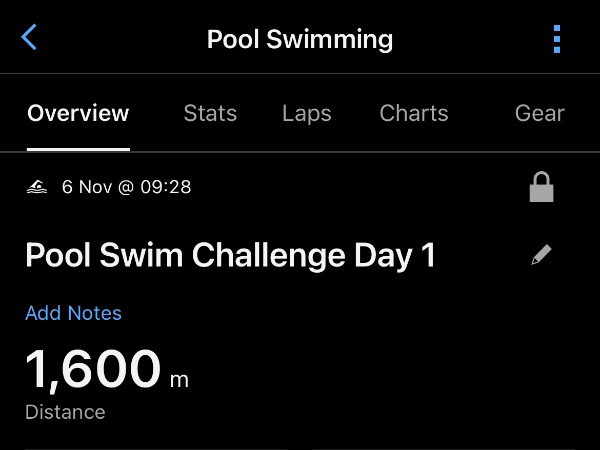The width and height of the screenshot is (600, 450).
Task: Tap the Pool Swimming header title
Action: (300, 40)
